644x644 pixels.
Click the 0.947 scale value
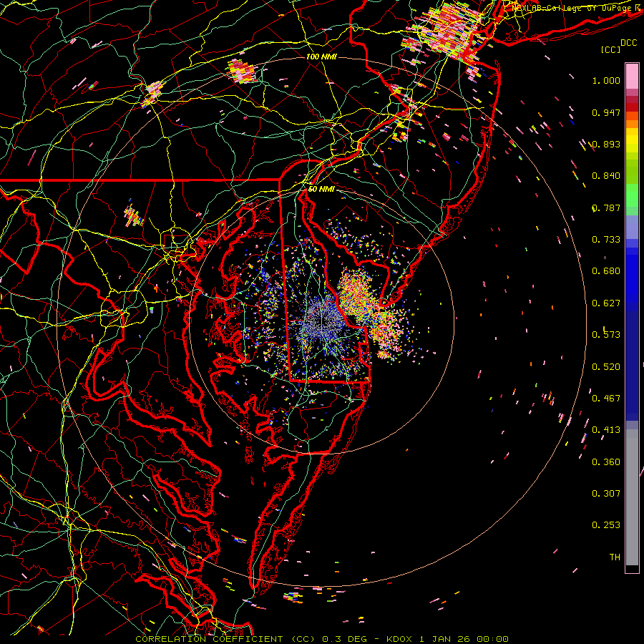point(606,112)
